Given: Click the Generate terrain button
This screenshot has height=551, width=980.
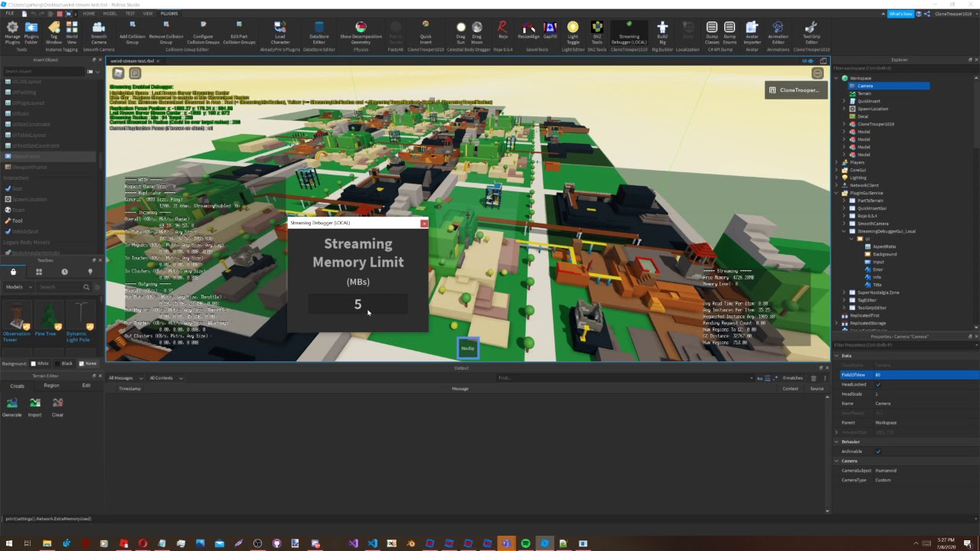Looking at the screenshot, I should tap(12, 407).
